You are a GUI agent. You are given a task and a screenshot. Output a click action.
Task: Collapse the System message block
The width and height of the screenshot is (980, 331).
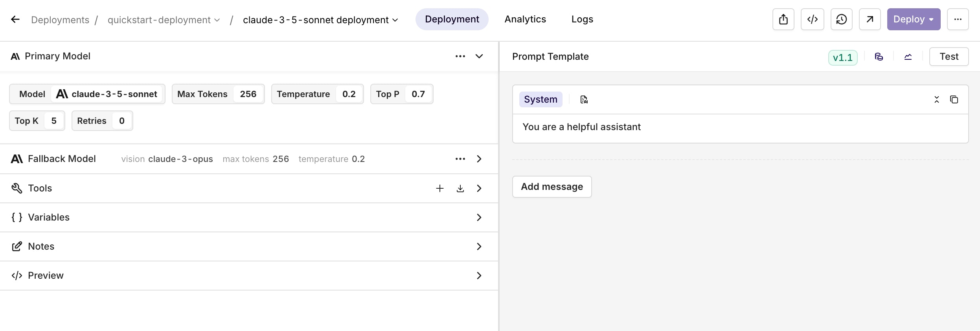click(x=936, y=99)
